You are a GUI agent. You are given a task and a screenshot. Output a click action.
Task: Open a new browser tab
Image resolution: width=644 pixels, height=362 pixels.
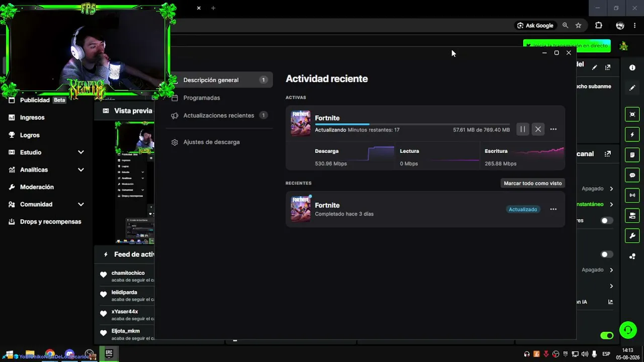pos(213,8)
